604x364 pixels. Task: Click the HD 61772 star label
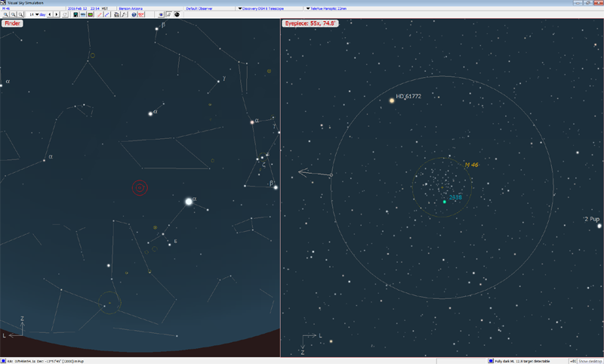pyautogui.click(x=408, y=97)
